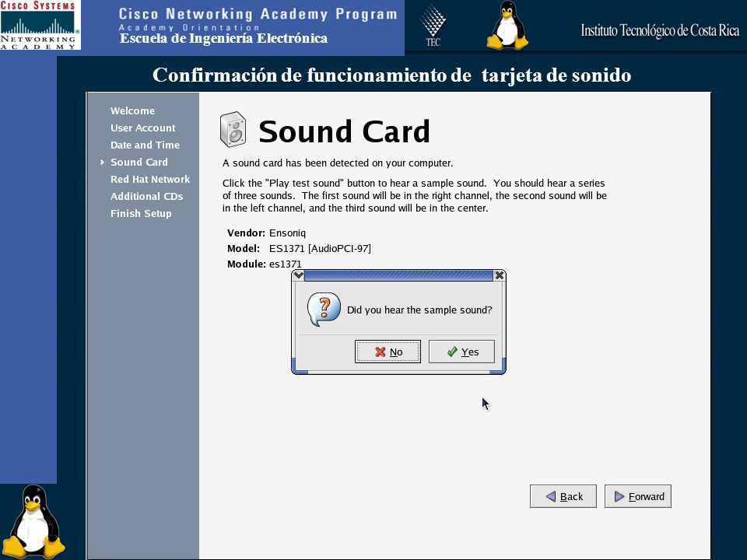Select User Account in the sidebar

click(143, 128)
